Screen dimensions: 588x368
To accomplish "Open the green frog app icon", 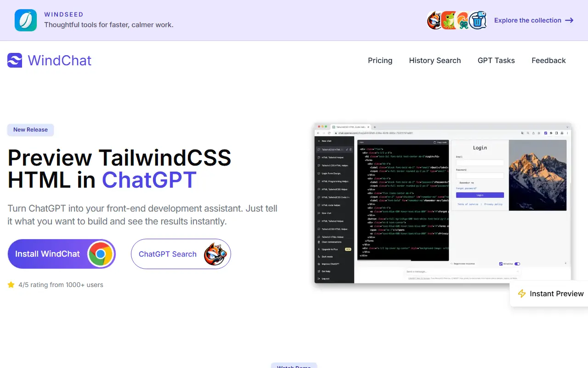I will click(x=449, y=20).
